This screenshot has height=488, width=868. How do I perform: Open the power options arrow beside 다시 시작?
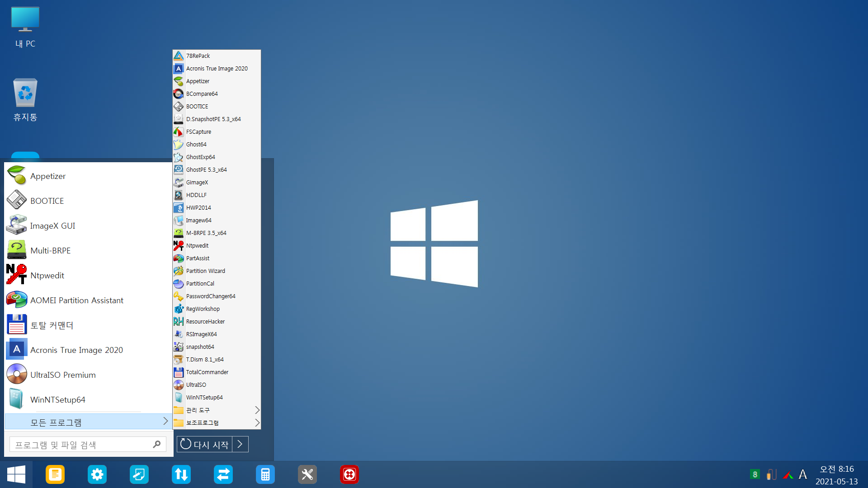click(x=240, y=445)
